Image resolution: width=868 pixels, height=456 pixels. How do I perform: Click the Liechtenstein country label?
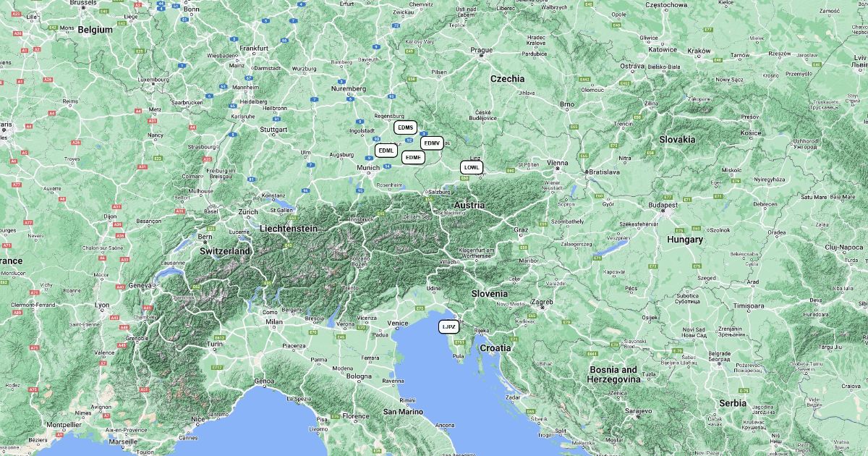coord(289,228)
